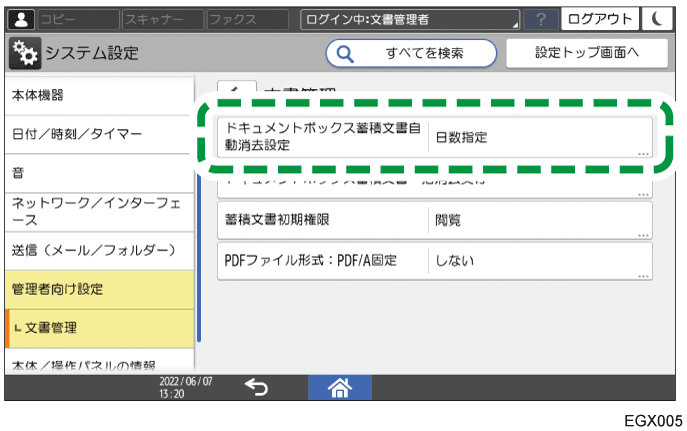The height and width of the screenshot is (431, 687).
Task: Select the 文書管理 sub-item
Action: pyautogui.click(x=99, y=329)
